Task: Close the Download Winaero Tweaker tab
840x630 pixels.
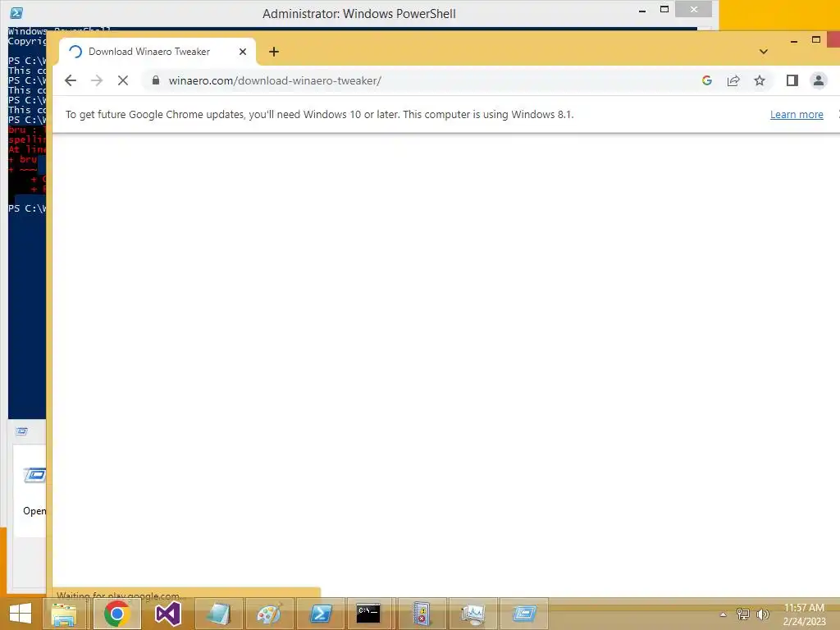Action: [243, 52]
